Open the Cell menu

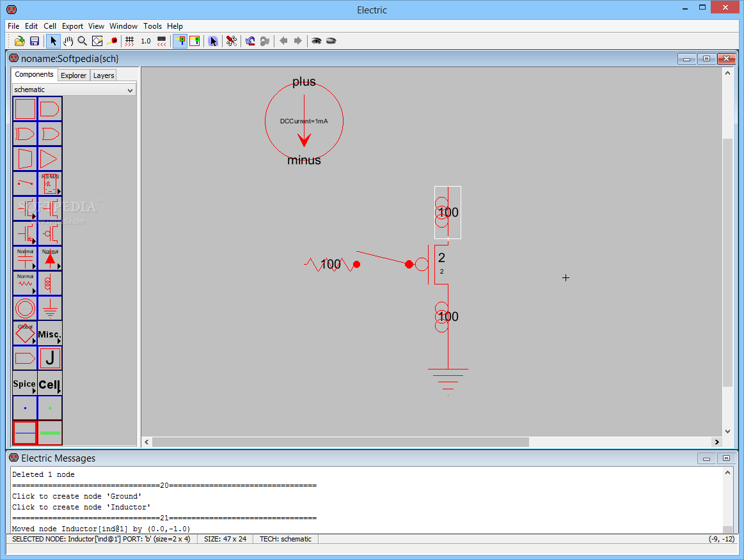[x=50, y=26]
